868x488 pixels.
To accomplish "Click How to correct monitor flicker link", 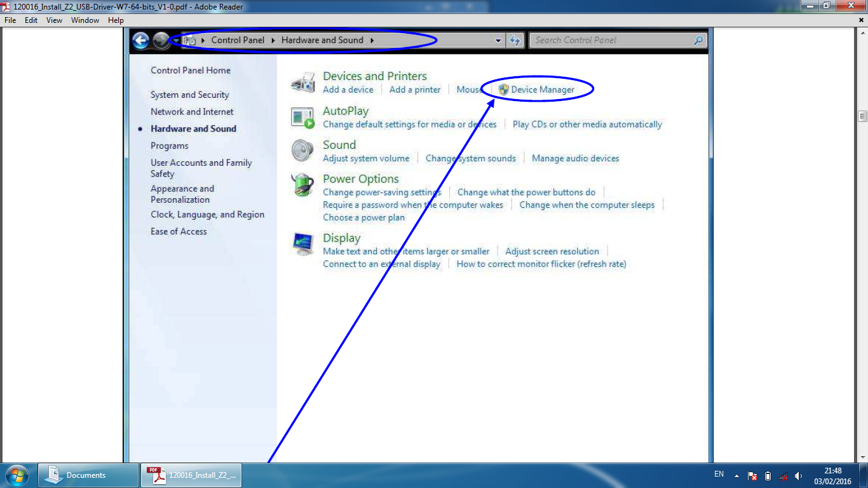I will coord(541,264).
